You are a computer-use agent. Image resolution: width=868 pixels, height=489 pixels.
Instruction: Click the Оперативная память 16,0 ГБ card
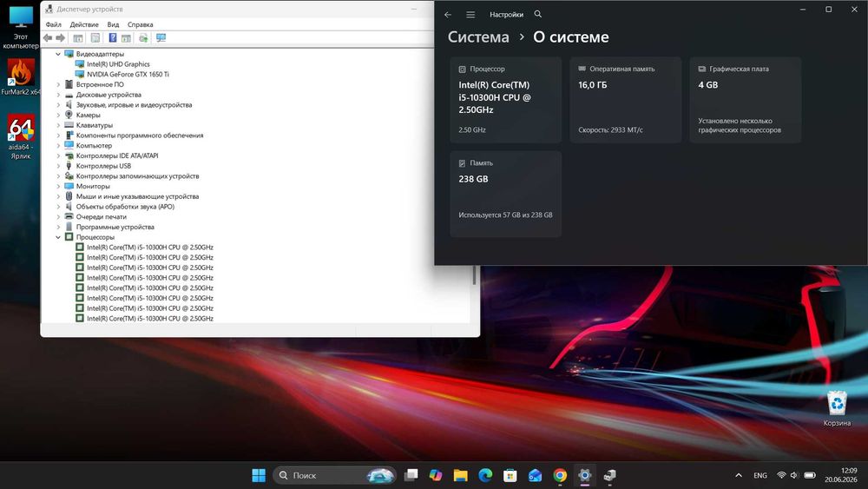[x=626, y=100]
